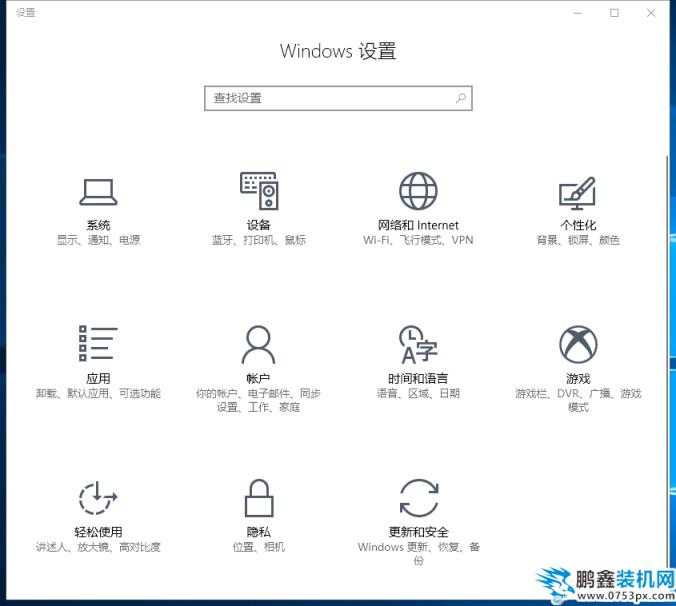Maximize the 设置 window

click(x=614, y=13)
